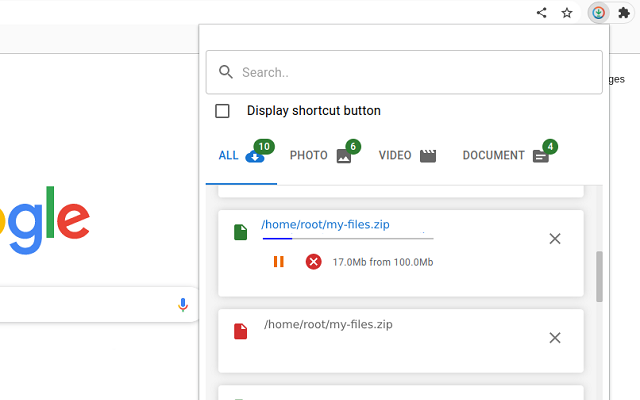Remove the downloading my-files.zip entry
Screen dimensions: 640x400
tap(555, 238)
